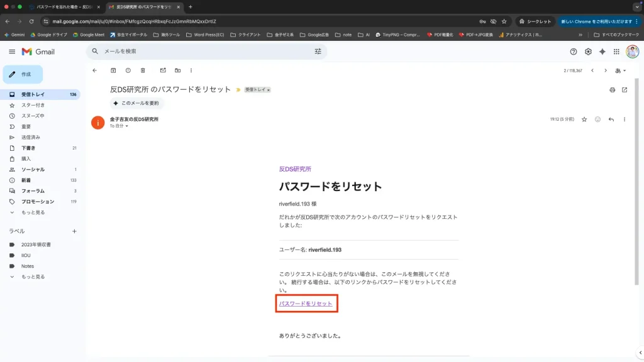Screen dimensions: 644x362
Task: Star this message from 金子吉友の反DS研究所
Action: click(584, 119)
